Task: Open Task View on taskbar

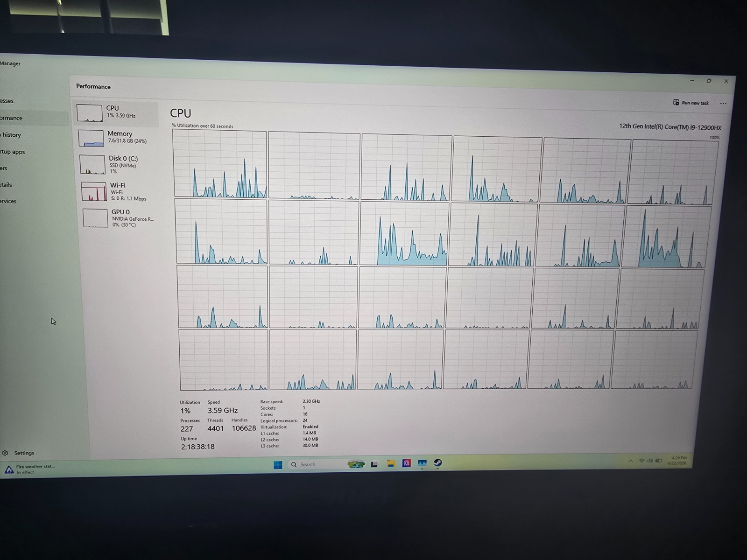Action: (374, 464)
